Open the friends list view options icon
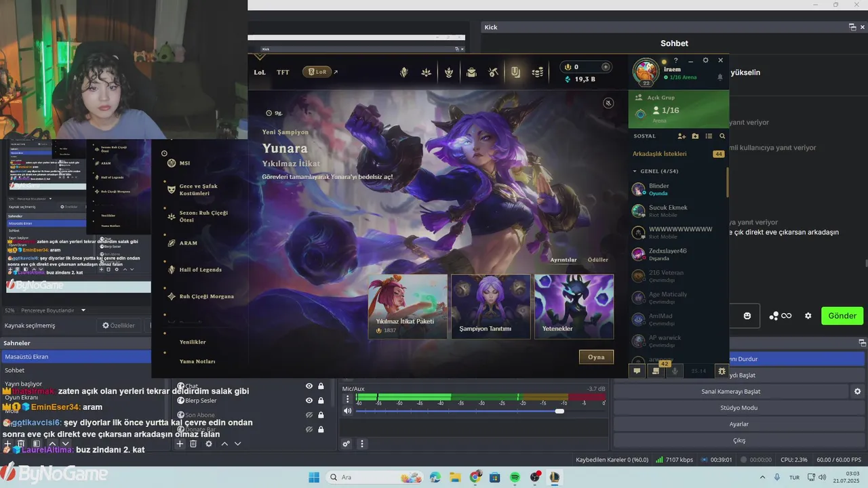The image size is (868, 488). (x=709, y=136)
